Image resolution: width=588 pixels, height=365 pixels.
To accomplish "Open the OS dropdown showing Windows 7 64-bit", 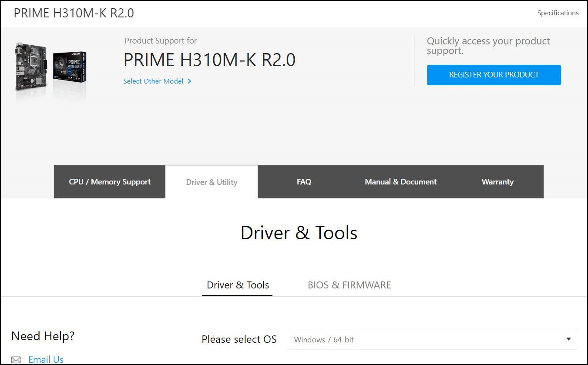I will [x=432, y=339].
